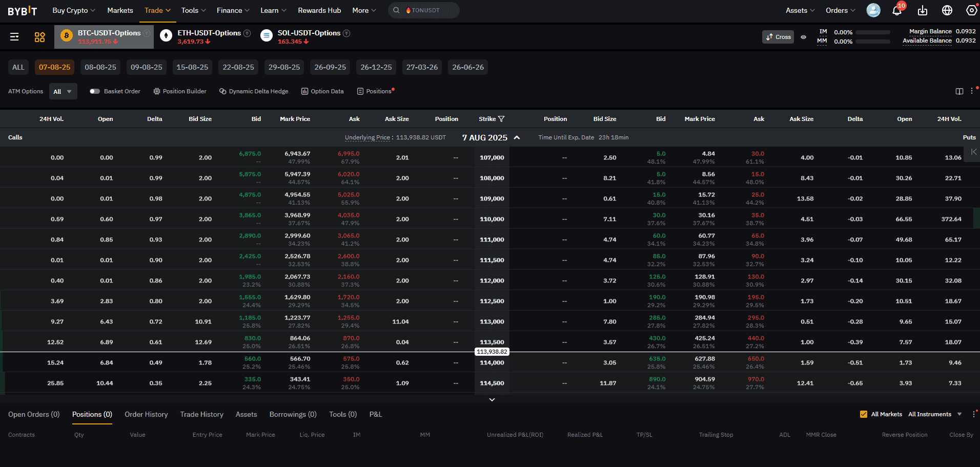The image size is (980, 467).
Task: Expand the More menu
Action: click(x=364, y=10)
